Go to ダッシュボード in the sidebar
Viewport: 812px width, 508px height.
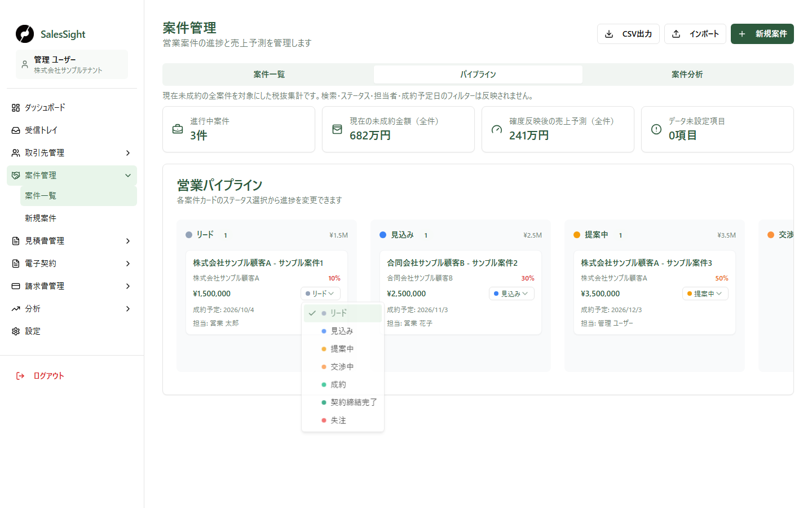click(72, 108)
